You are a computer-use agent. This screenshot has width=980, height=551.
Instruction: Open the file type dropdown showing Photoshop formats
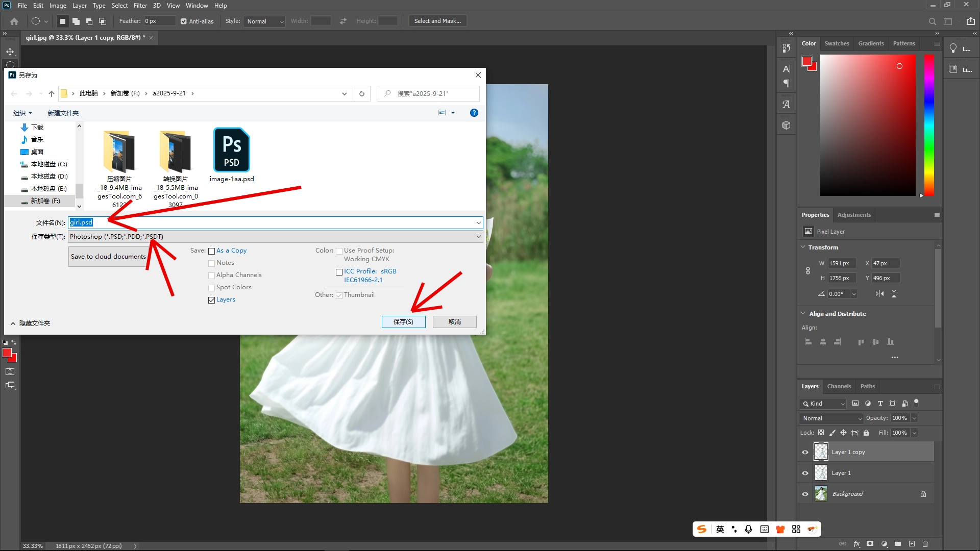coord(477,236)
